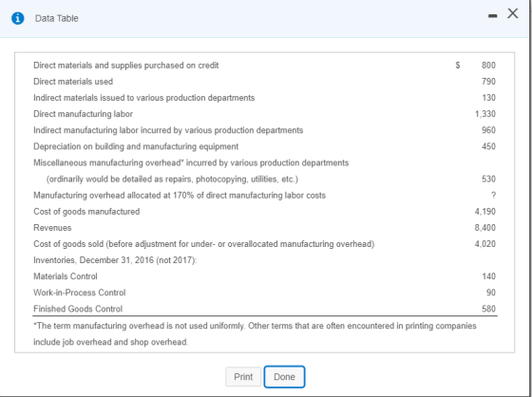Image resolution: width=532 pixels, height=397 pixels.
Task: Click the Work-in-Process Control label
Action: pos(80,293)
